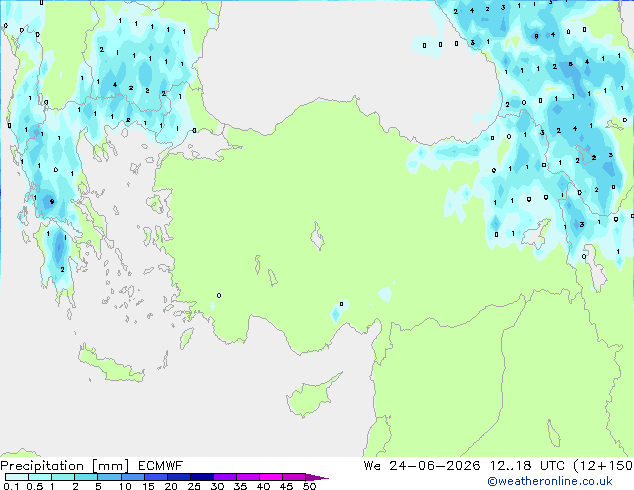Click the 25–30 mm navy legend swatch
Image resolution: width=634 pixels, height=490 pixels.
pos(201,477)
